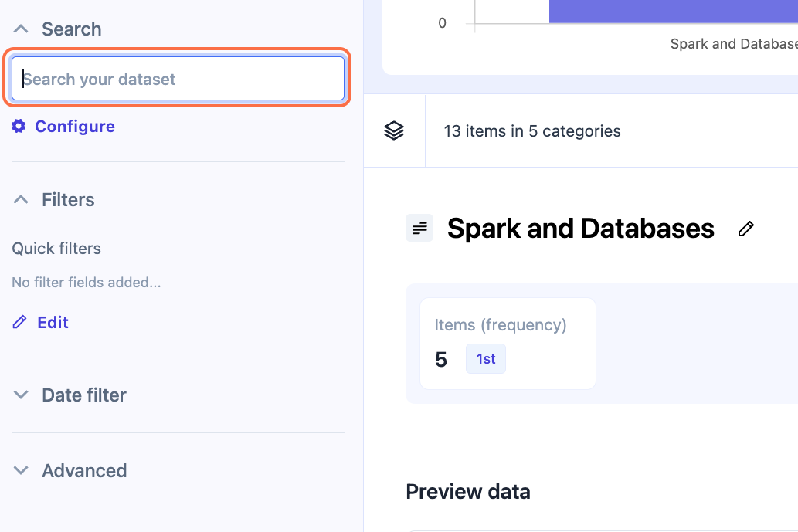Click the Edit quick filters link

pyautogui.click(x=53, y=323)
